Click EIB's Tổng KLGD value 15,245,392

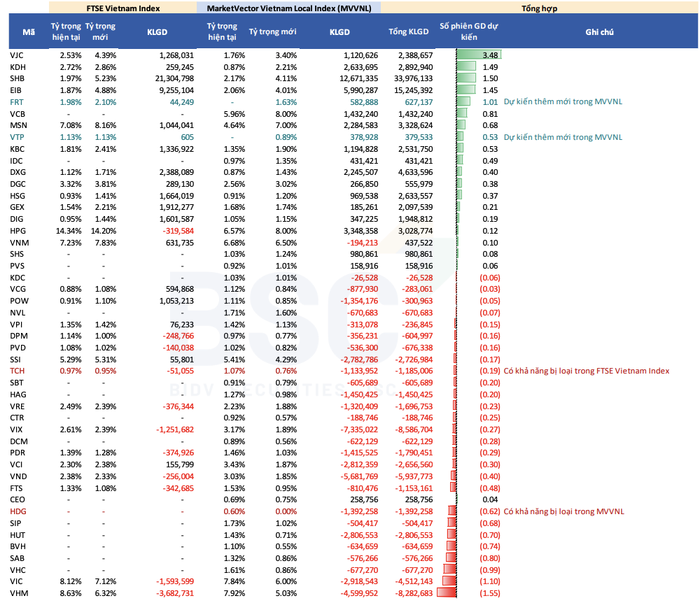click(414, 90)
